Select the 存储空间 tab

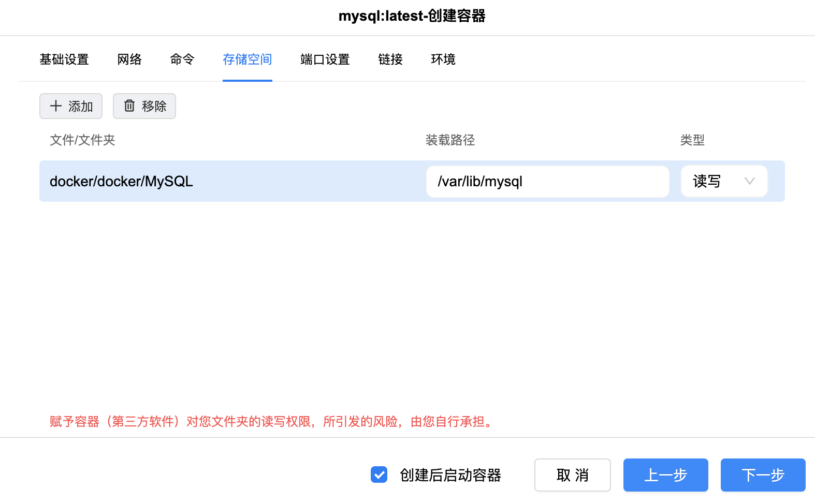point(248,60)
